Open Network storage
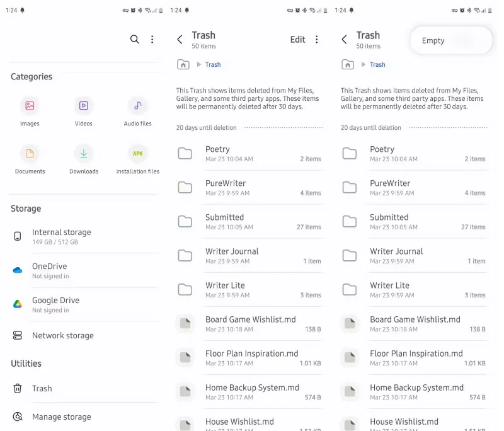 click(62, 335)
